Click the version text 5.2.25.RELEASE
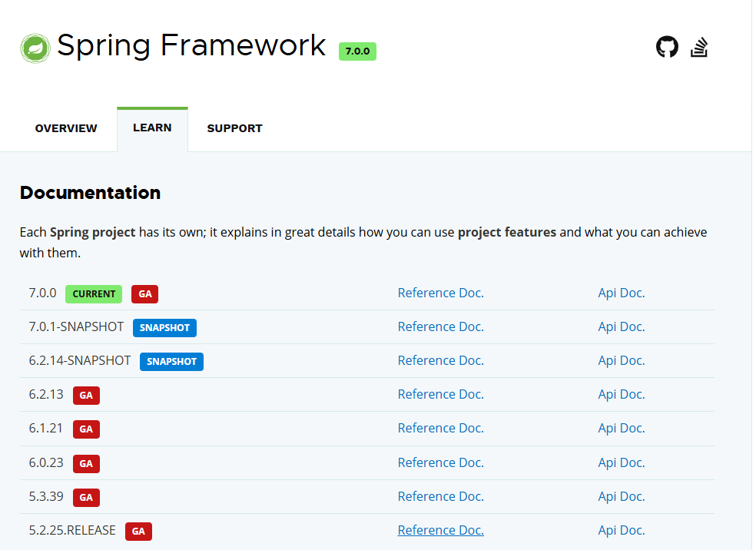 pyautogui.click(x=72, y=530)
